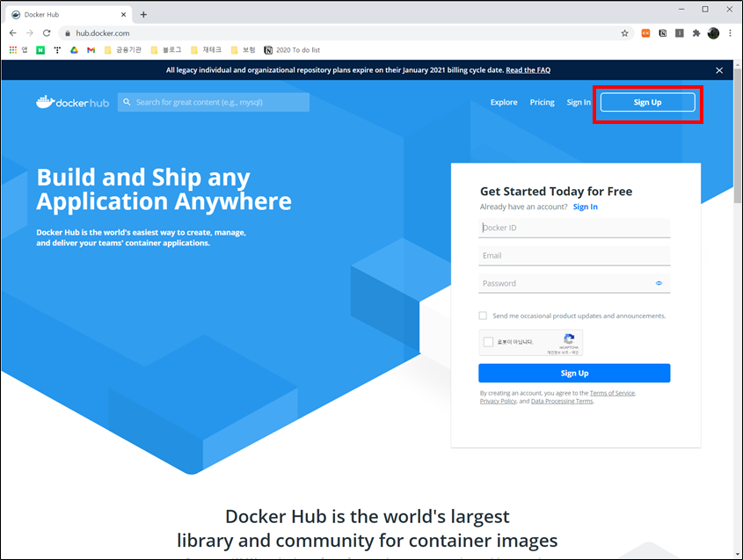Click outlined Sign Up header button
Screen dimensions: 743x560
647,102
